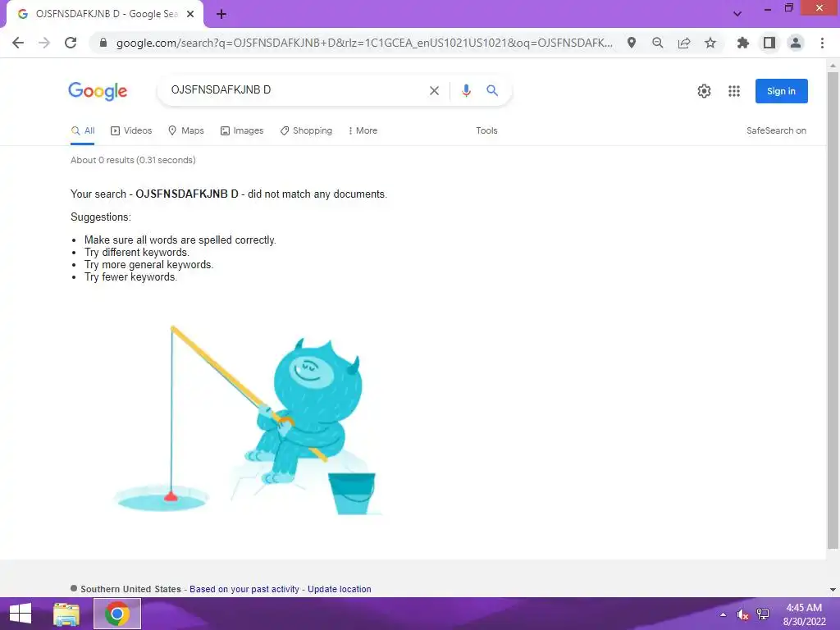Click the About 0 results text
This screenshot has height=630, width=840.
133,160
